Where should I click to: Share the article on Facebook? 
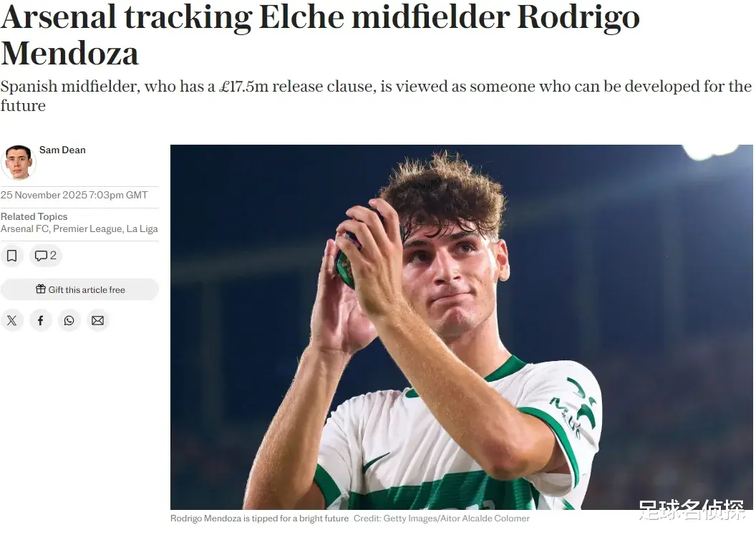(x=41, y=320)
